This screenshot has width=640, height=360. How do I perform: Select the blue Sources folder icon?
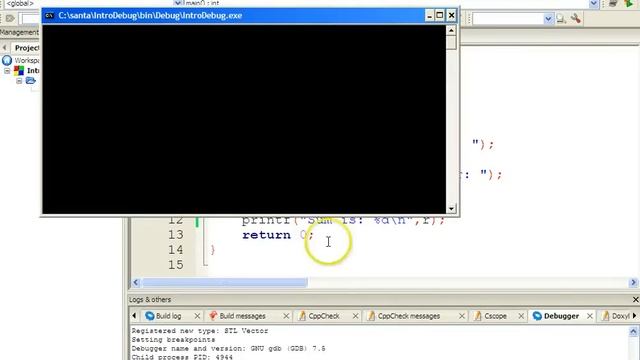pyautogui.click(x=31, y=80)
